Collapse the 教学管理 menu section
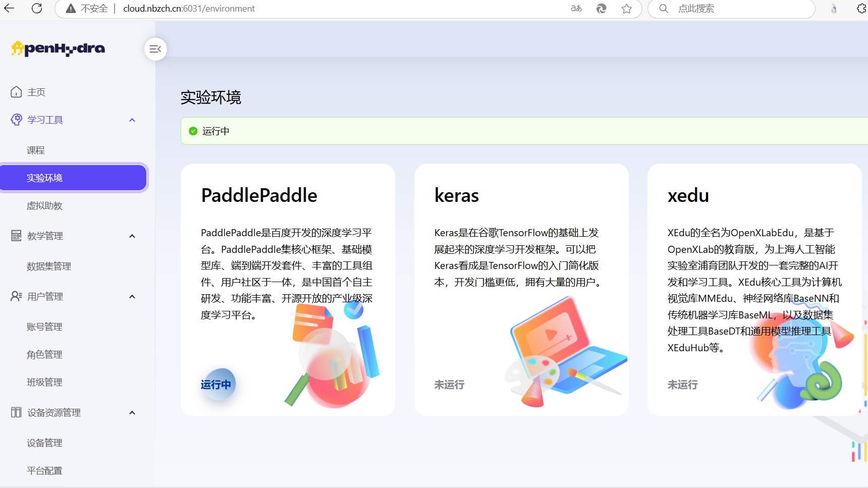Screen dimensions: 868x488 [x=132, y=236]
